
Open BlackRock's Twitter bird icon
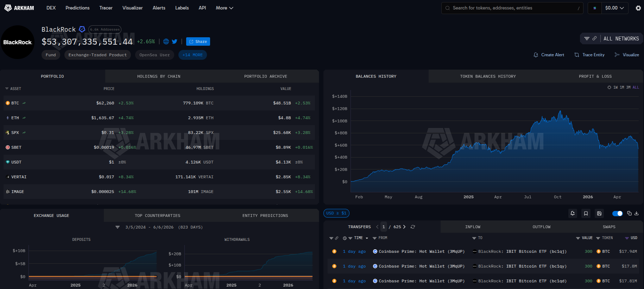click(x=175, y=41)
